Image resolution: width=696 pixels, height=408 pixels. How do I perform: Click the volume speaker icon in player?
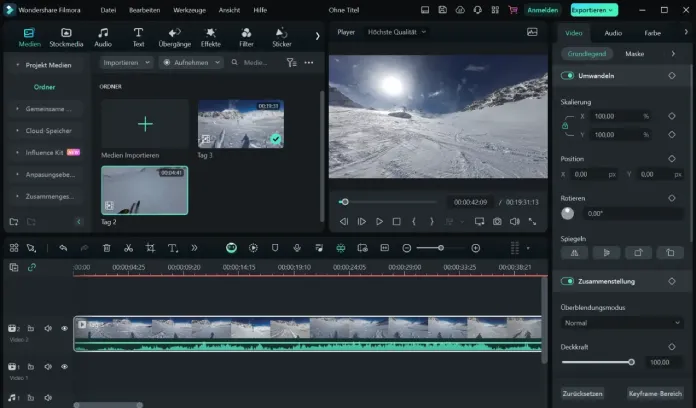[515, 221]
